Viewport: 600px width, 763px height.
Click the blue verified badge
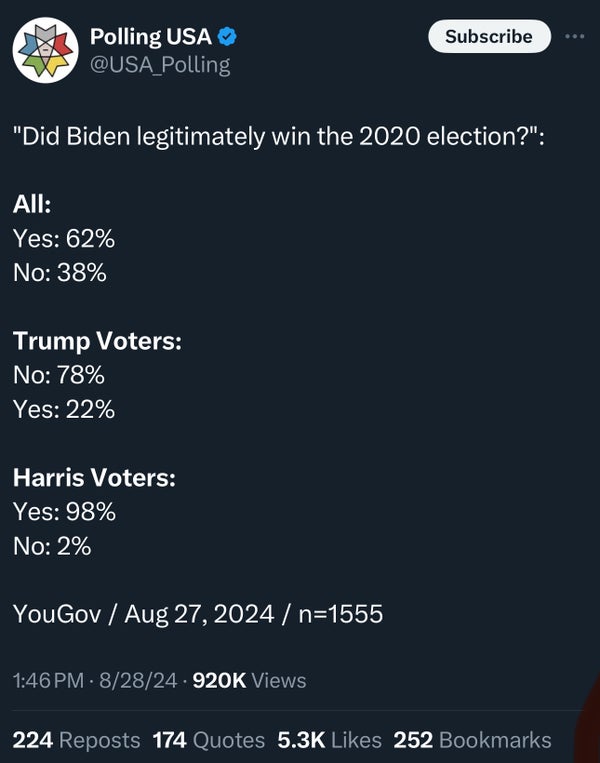pos(227,36)
